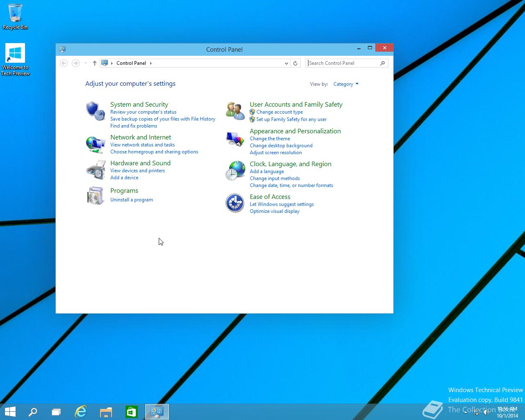Open the Ease of Access icon

[235, 203]
